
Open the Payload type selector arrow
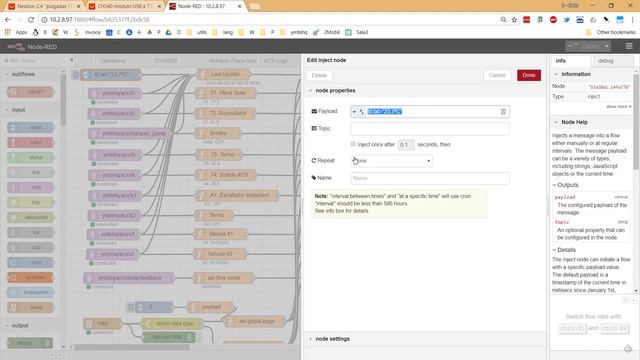(x=354, y=112)
